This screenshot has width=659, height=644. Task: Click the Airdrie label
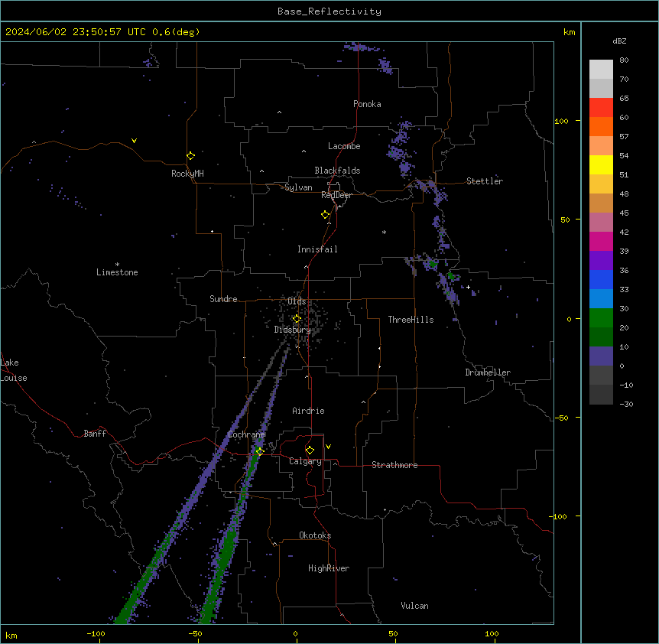click(x=308, y=411)
